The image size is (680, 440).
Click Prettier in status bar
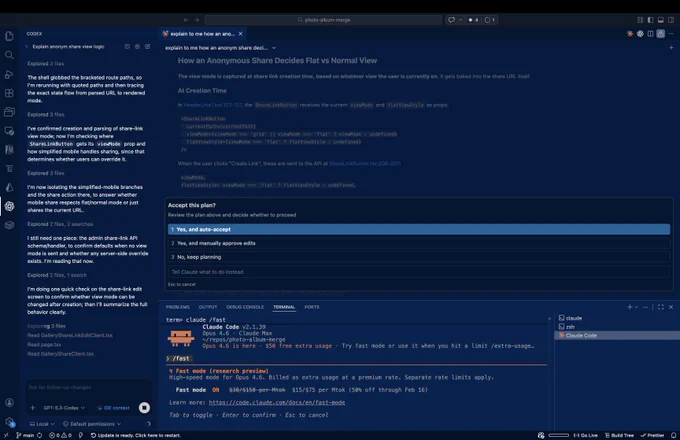tap(653, 435)
